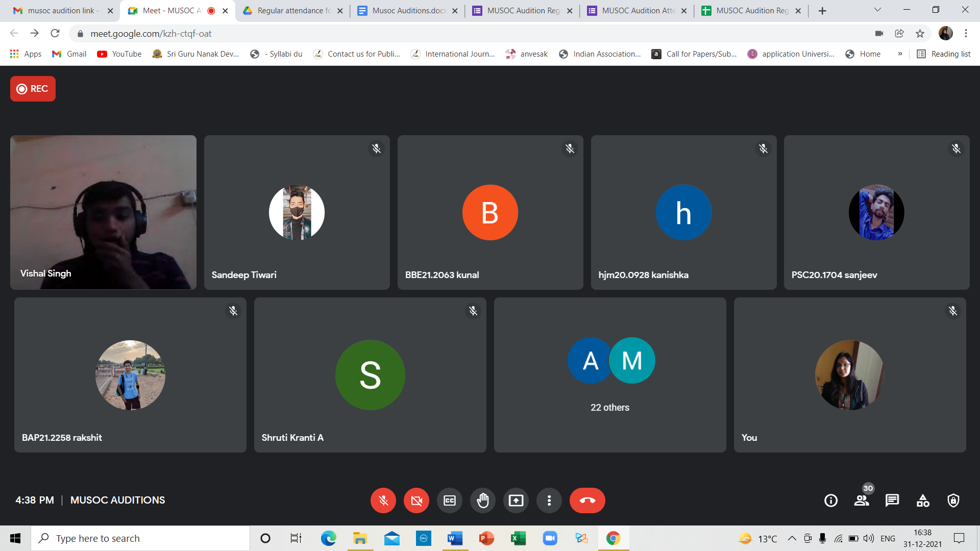980x551 pixels.
Task: Switch to Musoc Auditions.docx tab
Action: coord(408,11)
